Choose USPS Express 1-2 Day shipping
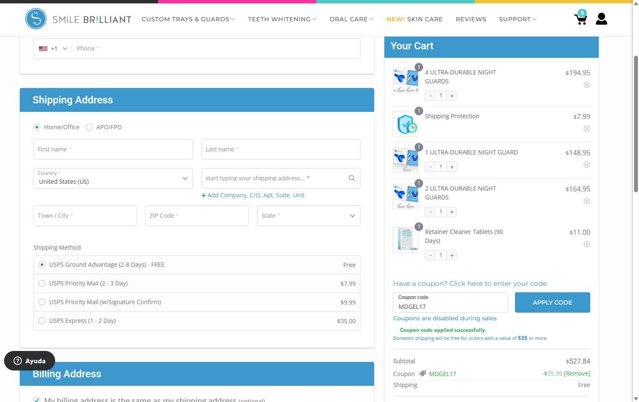Viewport: 639px width, 402px height. point(42,321)
